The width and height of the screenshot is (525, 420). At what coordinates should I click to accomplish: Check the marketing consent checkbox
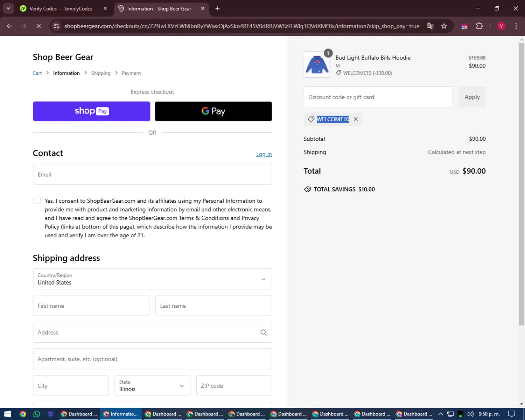tap(37, 201)
